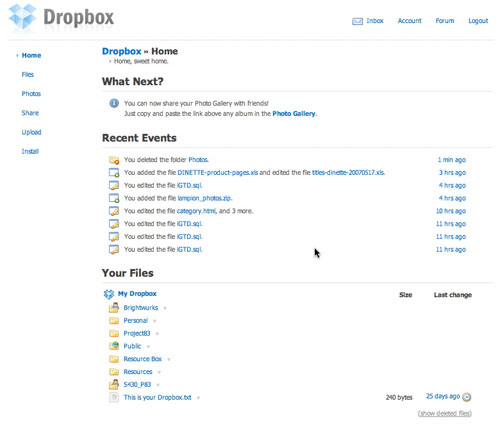Open dropdown arrow next to Project83
The height and width of the screenshot is (433, 500).
157,334
